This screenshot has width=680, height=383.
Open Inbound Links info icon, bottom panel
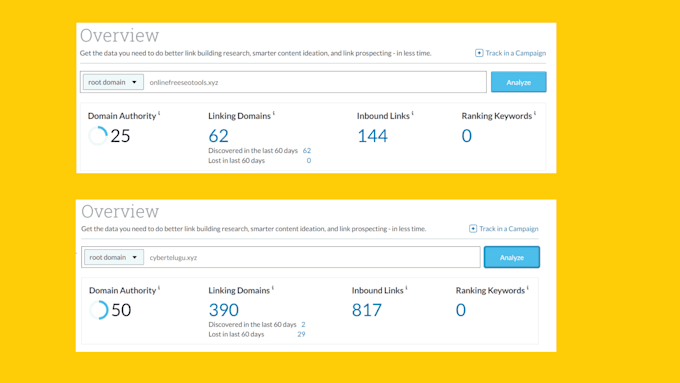point(406,288)
